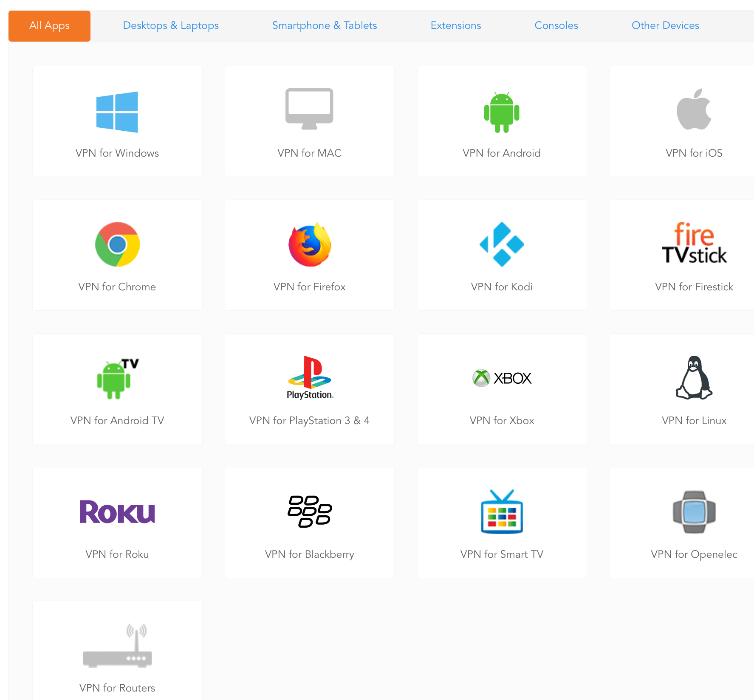The width and height of the screenshot is (754, 700).
Task: Select the Other Devices tab
Action: [x=665, y=25]
